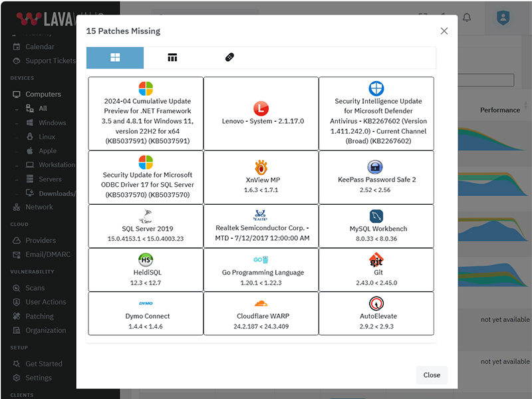This screenshot has width=532, height=399.
Task: Click the Dymo Connect logo icon
Action: click(146, 303)
